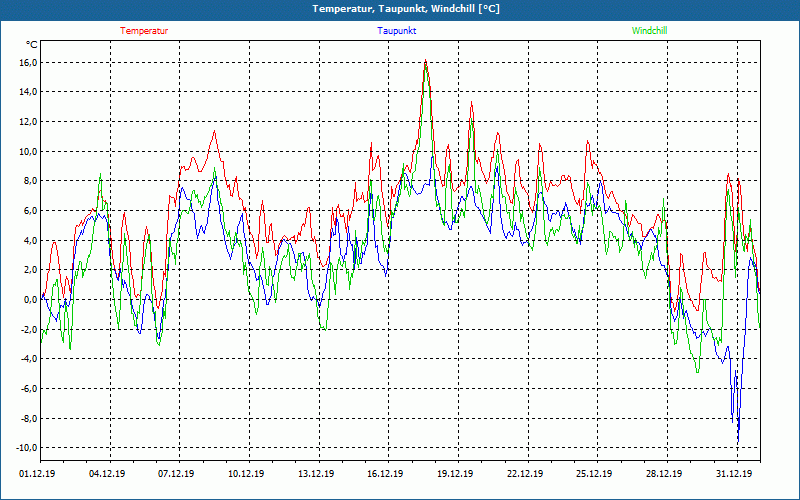The width and height of the screenshot is (800, 500).
Task: Click the '-8,0' y-axis value
Action: point(29,418)
